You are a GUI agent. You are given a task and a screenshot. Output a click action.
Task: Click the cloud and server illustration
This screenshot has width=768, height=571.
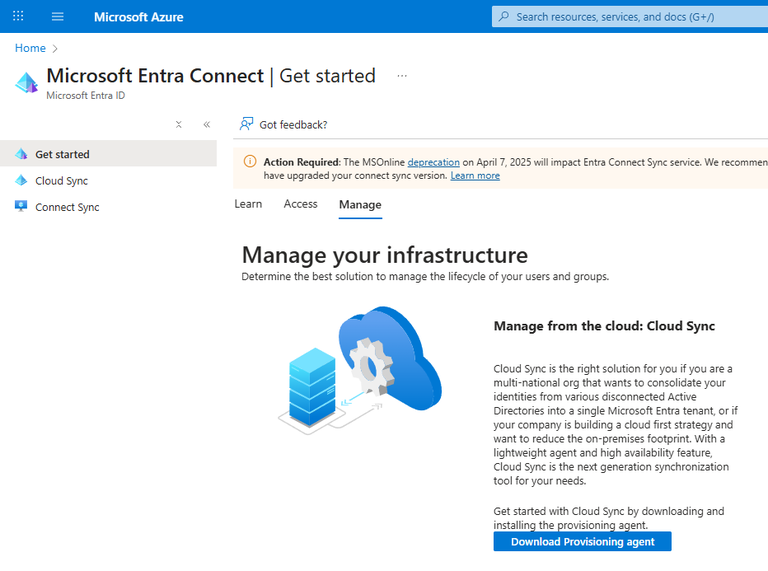[x=360, y=370]
